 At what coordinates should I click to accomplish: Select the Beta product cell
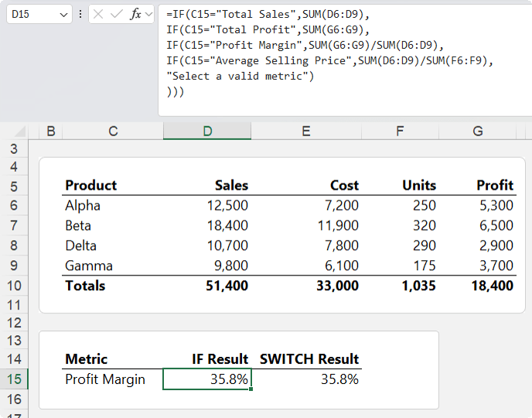click(x=113, y=225)
